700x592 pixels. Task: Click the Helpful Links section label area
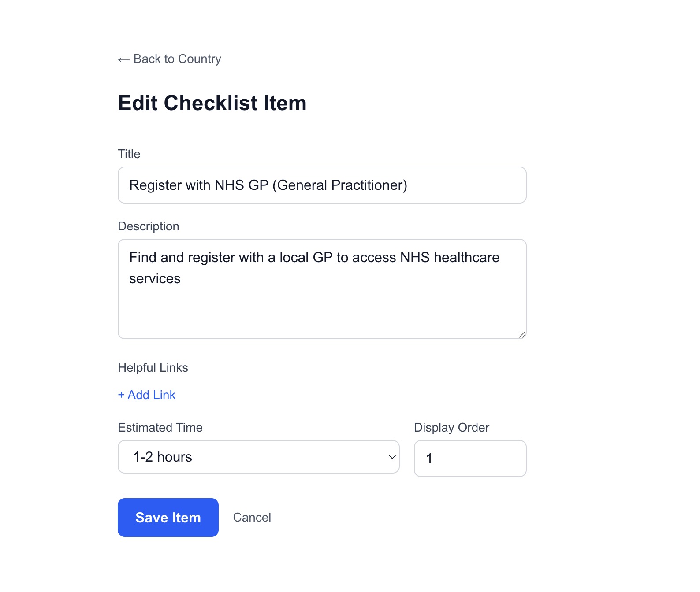tap(153, 367)
